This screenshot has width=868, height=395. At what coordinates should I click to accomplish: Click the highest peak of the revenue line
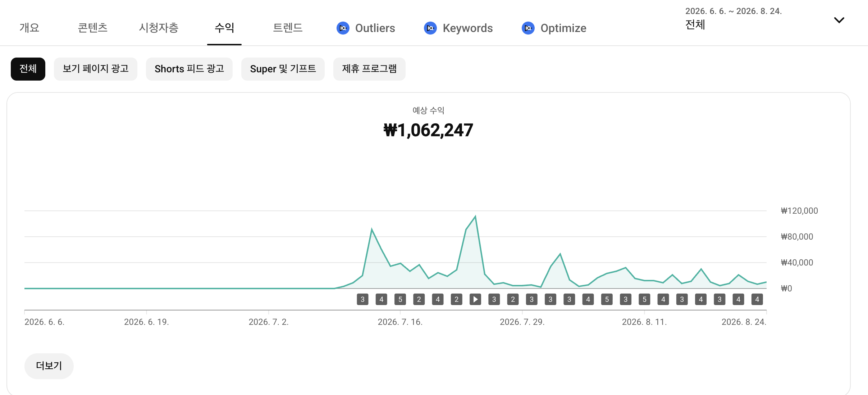tap(475, 217)
